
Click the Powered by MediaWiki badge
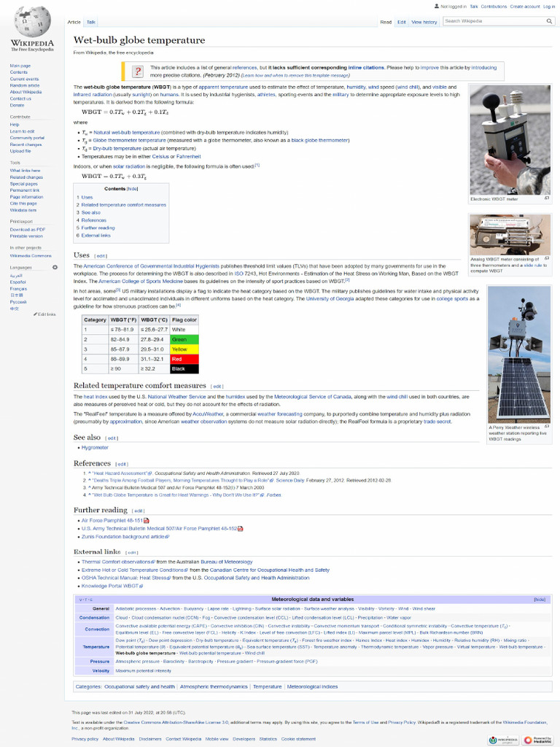[x=538, y=740]
